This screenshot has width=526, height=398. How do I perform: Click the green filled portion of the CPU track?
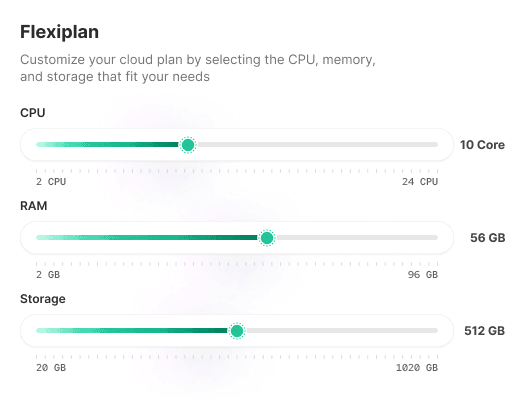click(x=108, y=145)
